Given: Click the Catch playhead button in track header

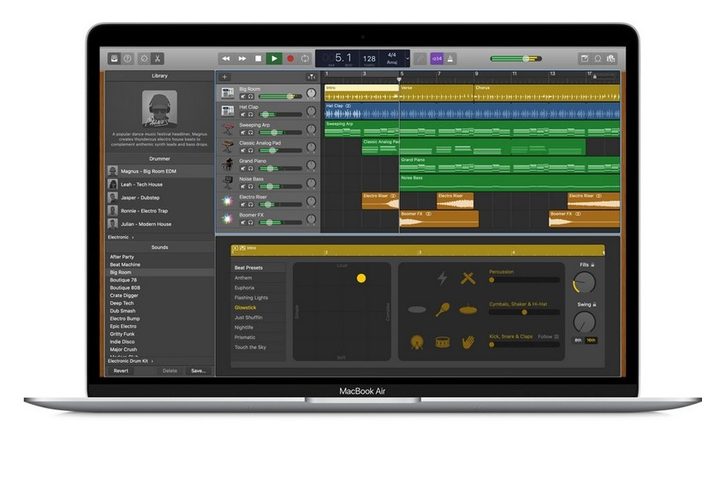Looking at the screenshot, I should click(x=311, y=77).
